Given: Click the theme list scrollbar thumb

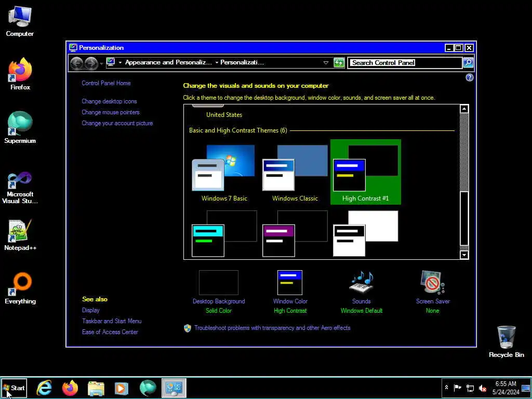Looking at the screenshot, I should click(464, 218).
